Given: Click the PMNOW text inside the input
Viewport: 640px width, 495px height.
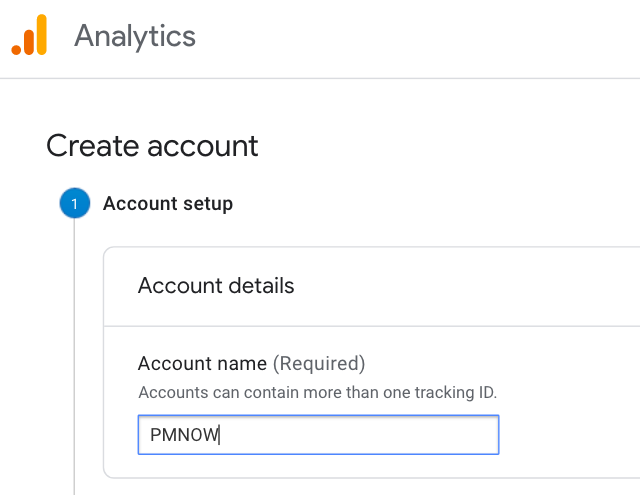Looking at the screenshot, I should (x=184, y=435).
